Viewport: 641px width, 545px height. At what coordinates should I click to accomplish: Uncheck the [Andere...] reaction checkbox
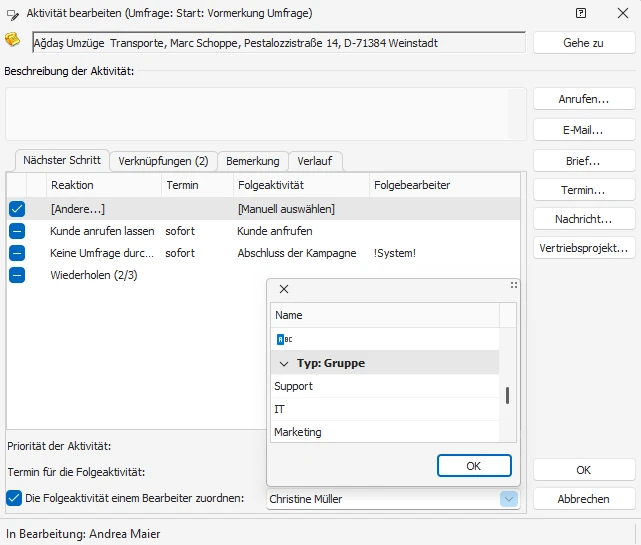point(17,209)
